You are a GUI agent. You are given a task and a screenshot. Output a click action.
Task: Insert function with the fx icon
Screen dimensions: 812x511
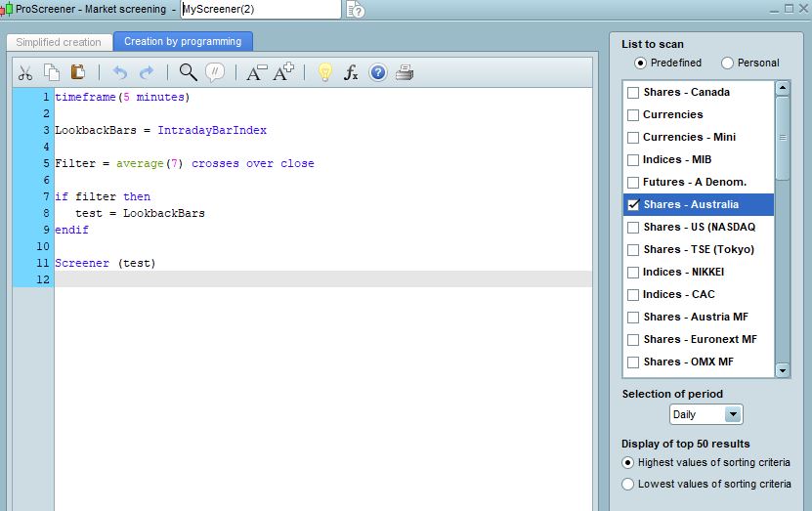pyautogui.click(x=351, y=72)
